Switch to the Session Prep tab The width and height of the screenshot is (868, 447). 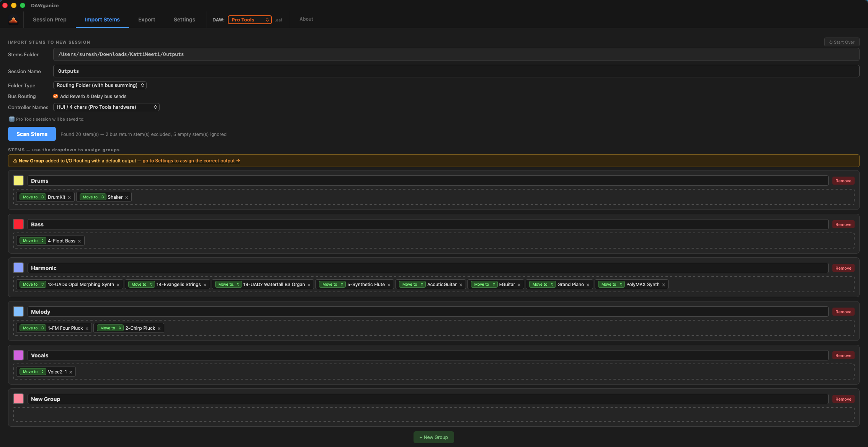point(50,20)
